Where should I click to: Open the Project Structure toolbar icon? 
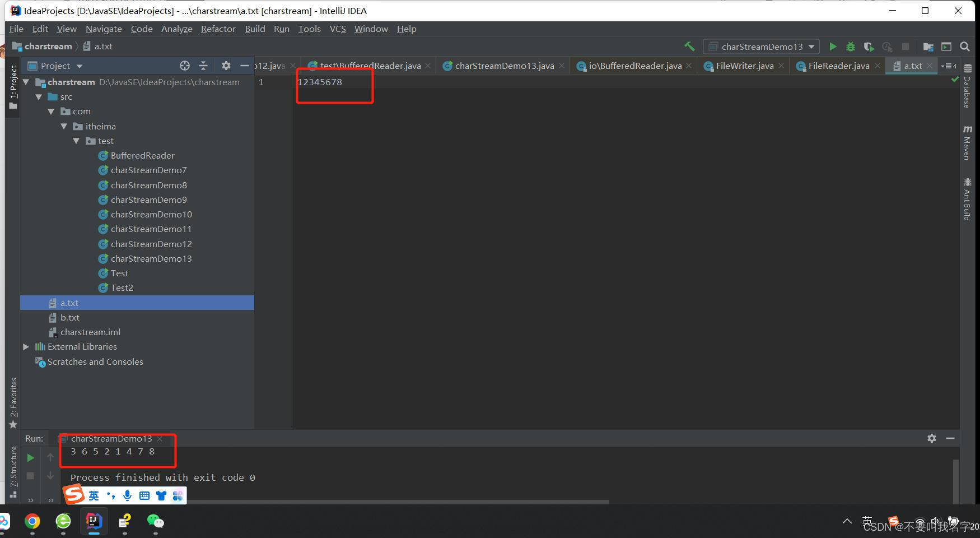click(x=928, y=47)
